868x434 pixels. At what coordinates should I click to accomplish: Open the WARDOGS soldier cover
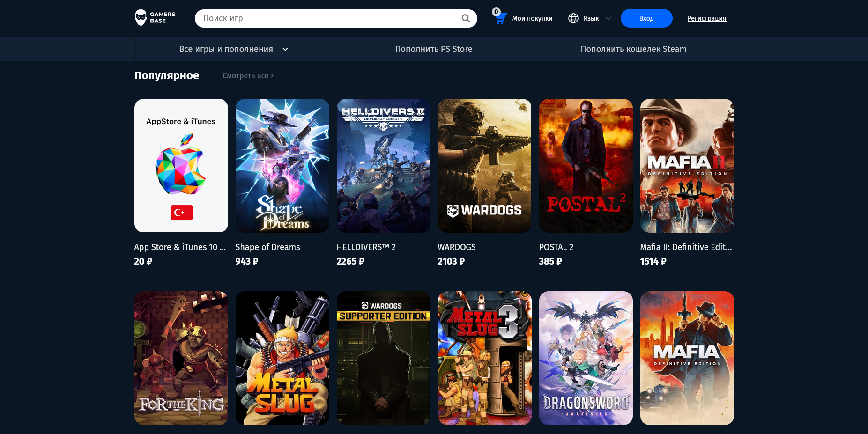pyautogui.click(x=485, y=166)
